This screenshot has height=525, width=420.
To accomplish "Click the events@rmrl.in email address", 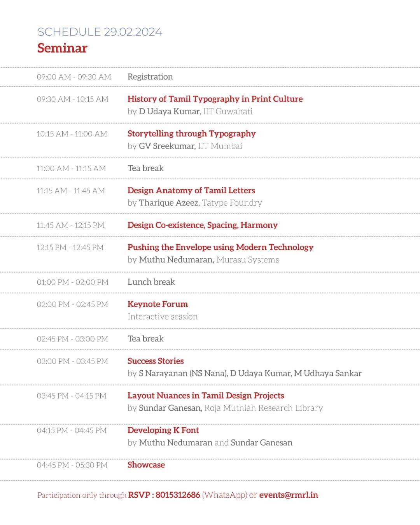I will coord(289,495).
